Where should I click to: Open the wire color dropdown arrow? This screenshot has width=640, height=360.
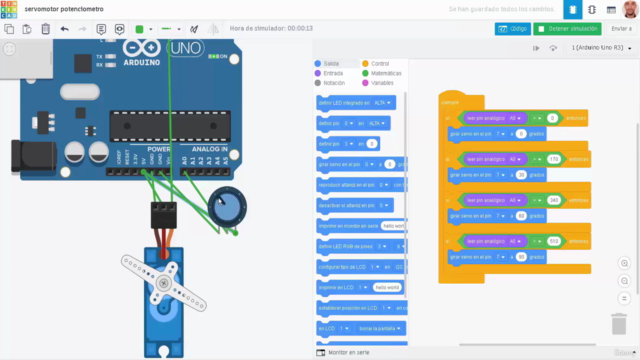(151, 29)
